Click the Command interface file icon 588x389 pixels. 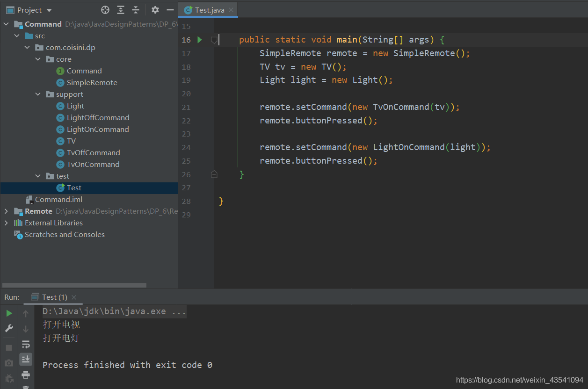[x=60, y=71]
